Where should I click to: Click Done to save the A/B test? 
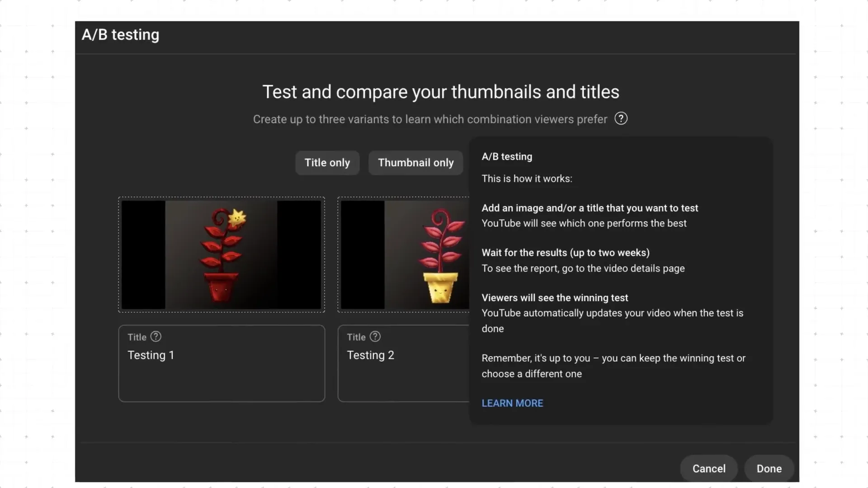[x=769, y=469]
